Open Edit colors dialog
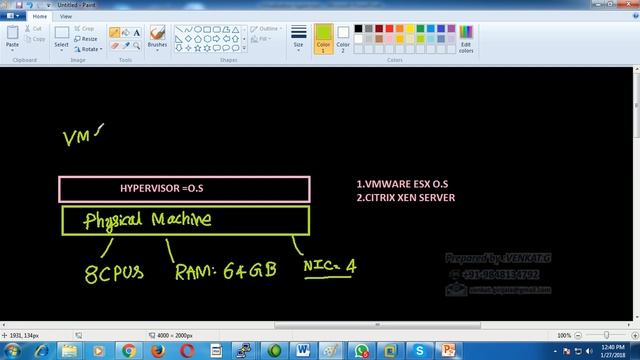Screen dimensions: 640x360 466,39
